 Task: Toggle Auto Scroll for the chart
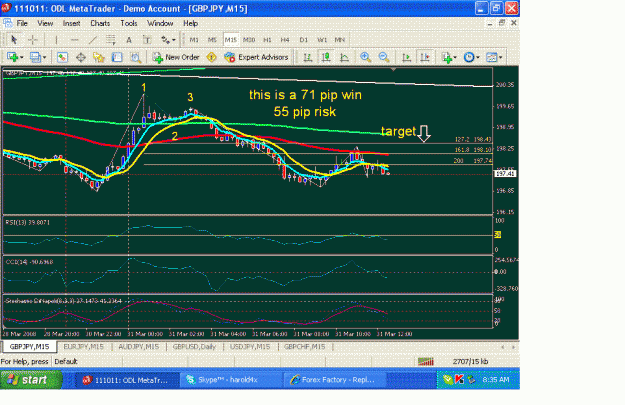coord(407,57)
